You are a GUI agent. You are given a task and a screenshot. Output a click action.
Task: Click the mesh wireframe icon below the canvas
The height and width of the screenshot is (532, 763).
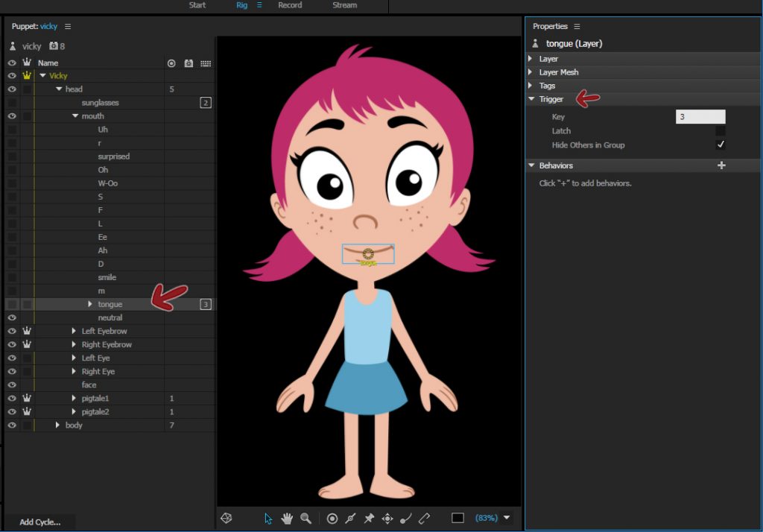click(x=227, y=518)
